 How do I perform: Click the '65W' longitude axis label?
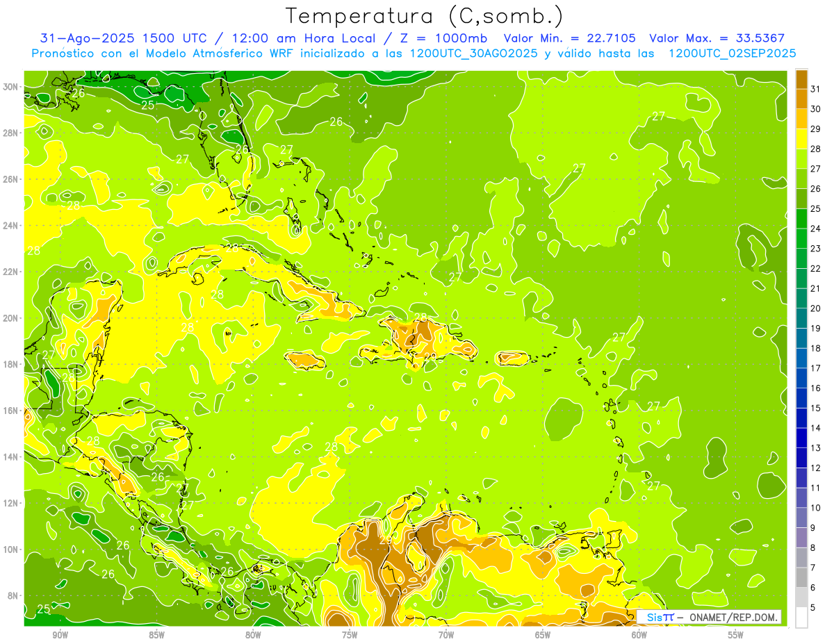[543, 635]
